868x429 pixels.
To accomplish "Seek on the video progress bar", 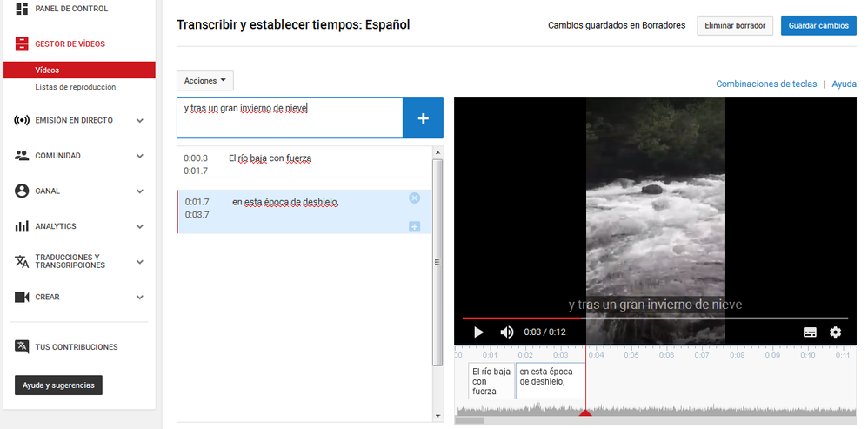I will 655,318.
